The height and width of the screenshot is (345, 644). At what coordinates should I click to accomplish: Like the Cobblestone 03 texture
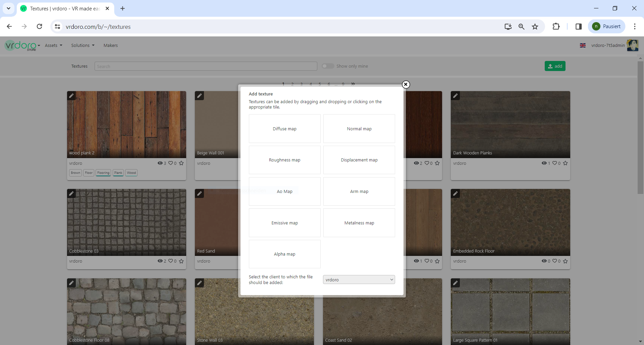[x=171, y=261]
